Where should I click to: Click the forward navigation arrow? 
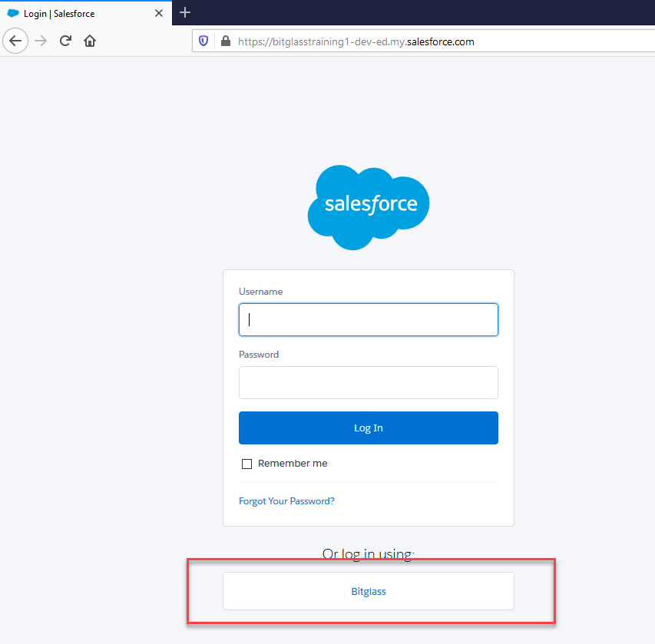[x=40, y=41]
